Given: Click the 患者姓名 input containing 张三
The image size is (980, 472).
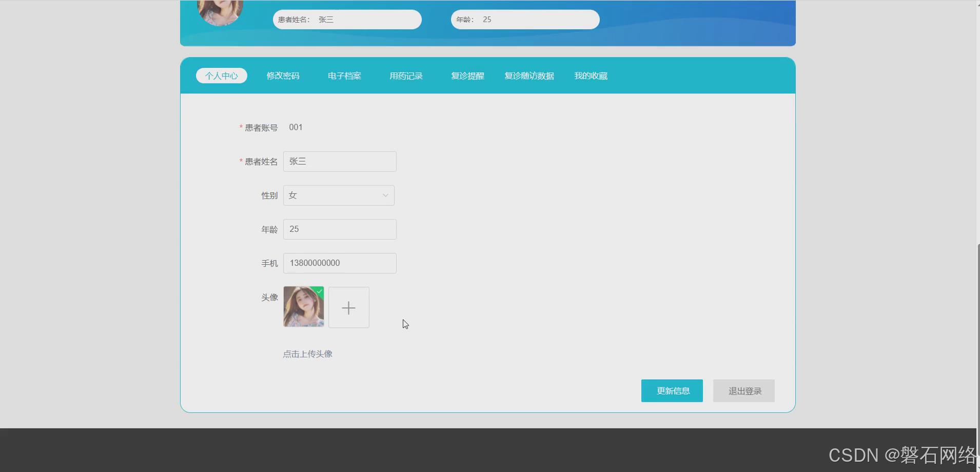Looking at the screenshot, I should pyautogui.click(x=340, y=161).
